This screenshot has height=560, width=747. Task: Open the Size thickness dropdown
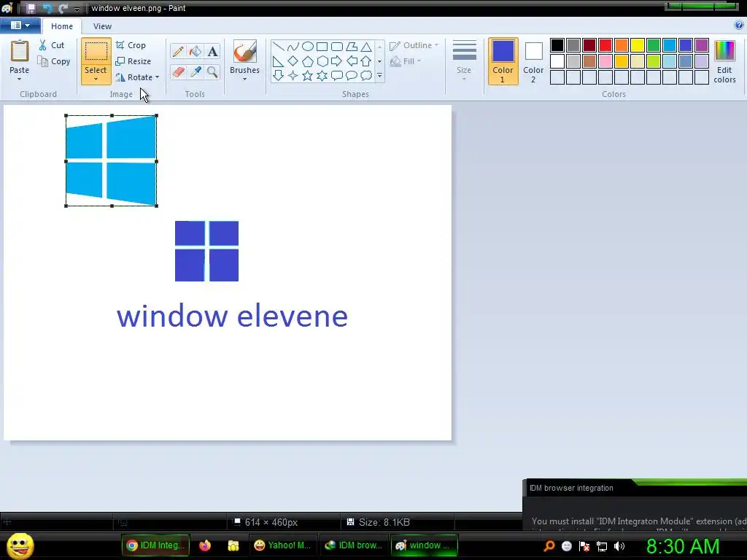pyautogui.click(x=464, y=61)
